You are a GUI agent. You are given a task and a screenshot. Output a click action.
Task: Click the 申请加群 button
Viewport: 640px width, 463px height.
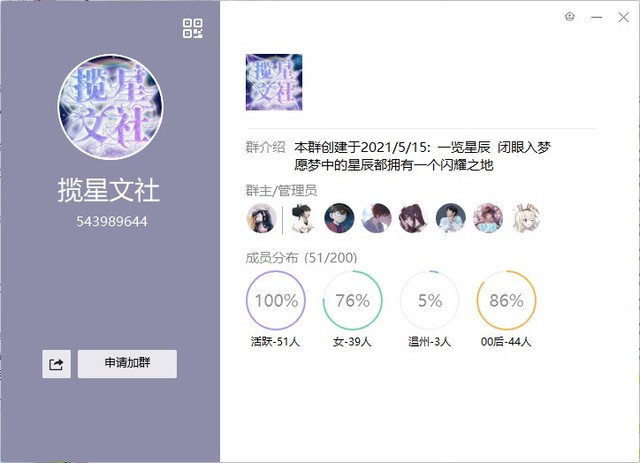[127, 364]
